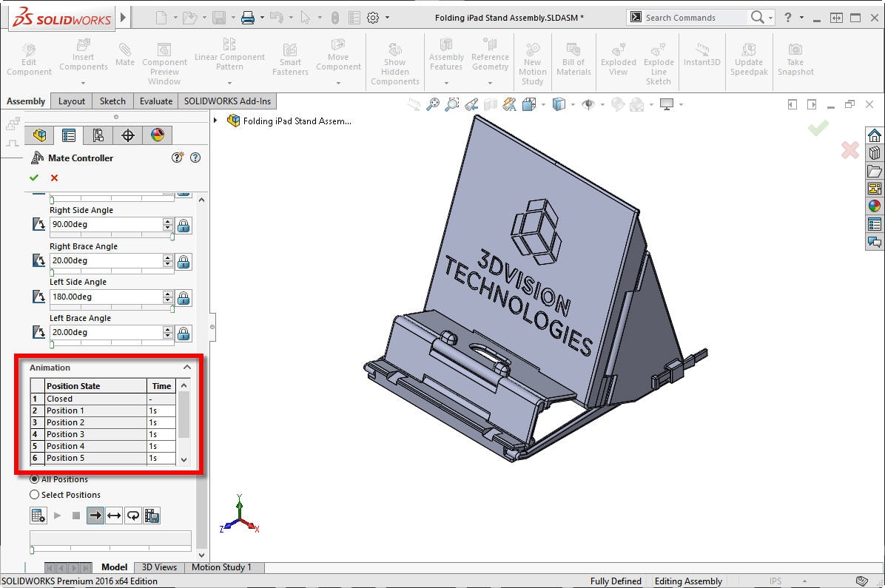Click the DisplayManager color wheel tab
This screenshot has width=885, height=588.
coord(157,135)
